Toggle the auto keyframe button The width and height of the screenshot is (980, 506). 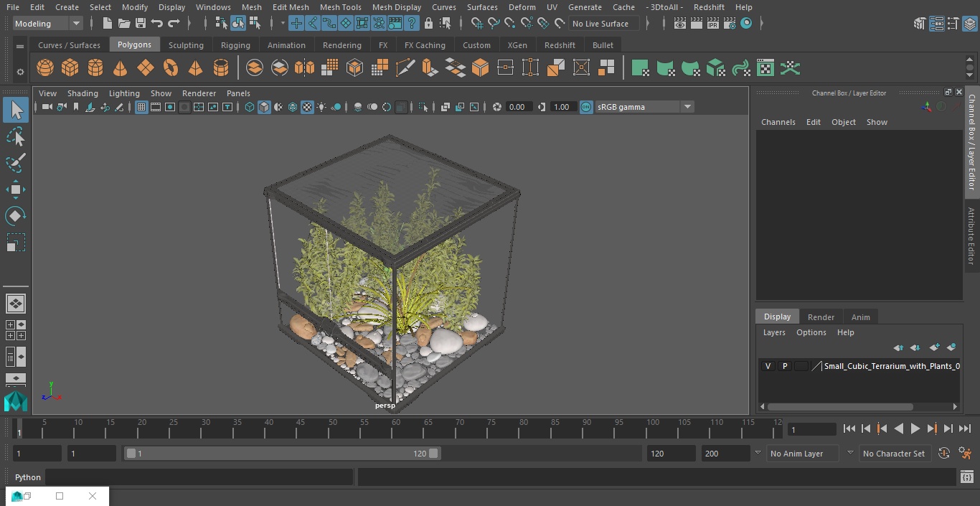click(x=944, y=454)
